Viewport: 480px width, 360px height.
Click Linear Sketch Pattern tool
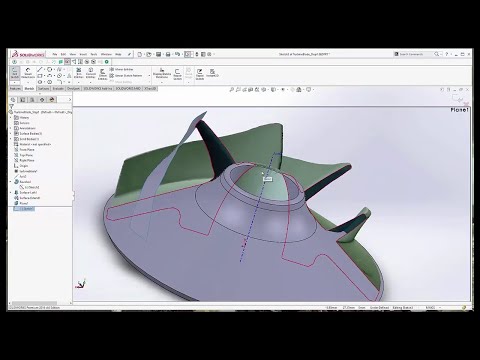[126, 76]
